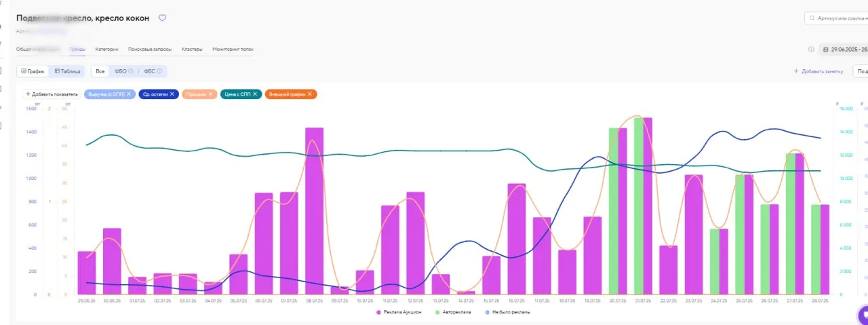Click the info icon next to ФБО
868x325 pixels.
pyautogui.click(x=131, y=71)
